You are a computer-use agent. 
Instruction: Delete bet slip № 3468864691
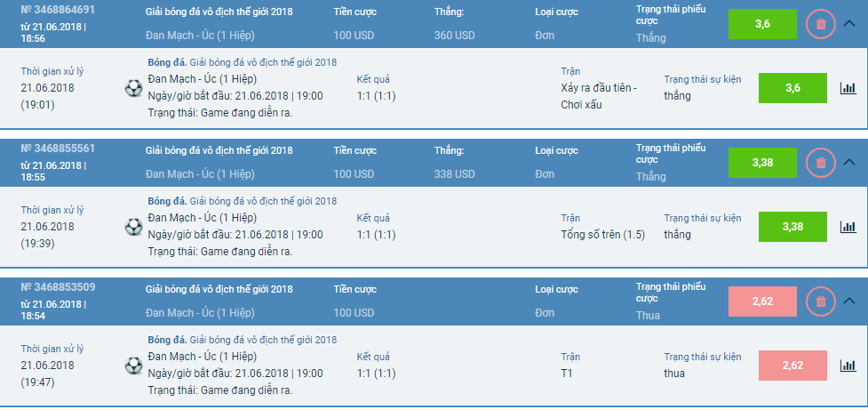click(x=820, y=24)
